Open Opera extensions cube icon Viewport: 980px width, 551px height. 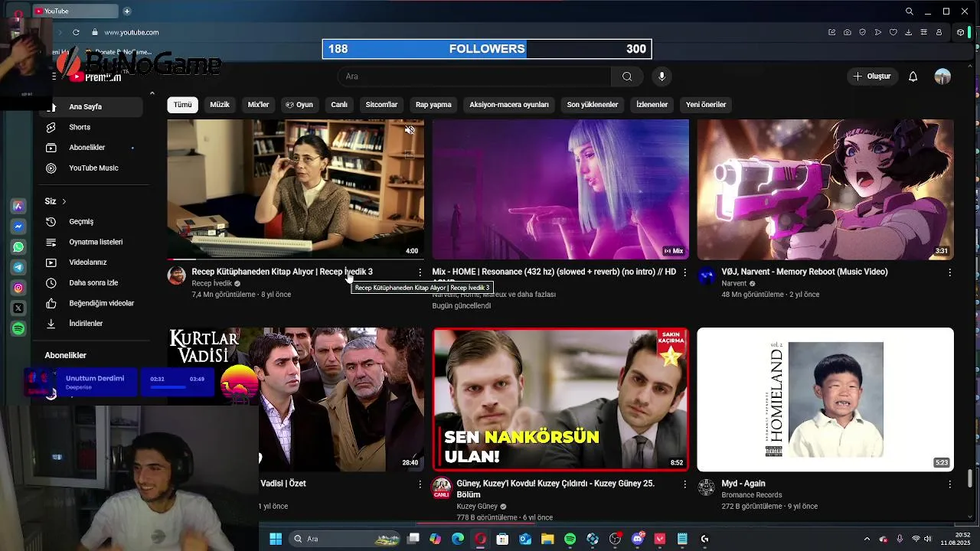click(x=961, y=32)
